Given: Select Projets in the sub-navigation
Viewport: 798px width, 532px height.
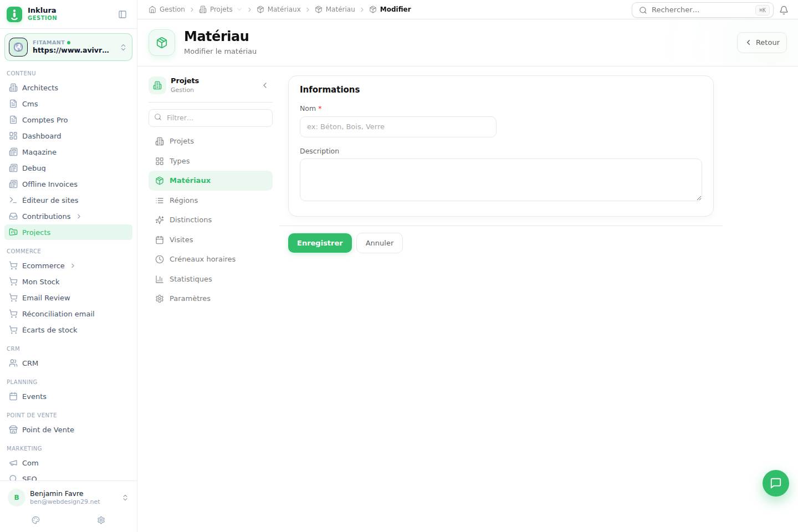Looking at the screenshot, I should [x=211, y=141].
